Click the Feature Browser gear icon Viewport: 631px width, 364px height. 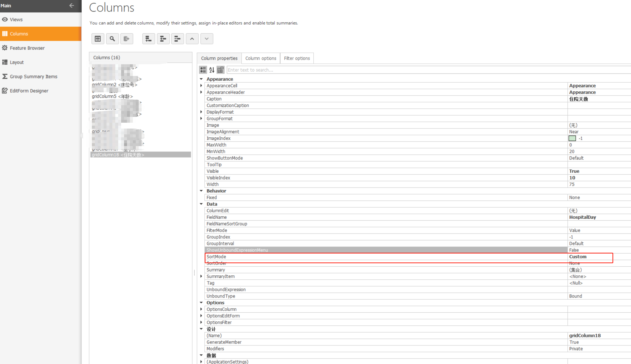(5, 48)
